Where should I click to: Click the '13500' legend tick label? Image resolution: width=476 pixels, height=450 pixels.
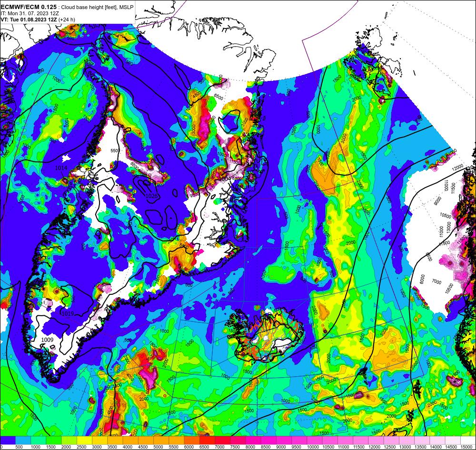click(421, 447)
